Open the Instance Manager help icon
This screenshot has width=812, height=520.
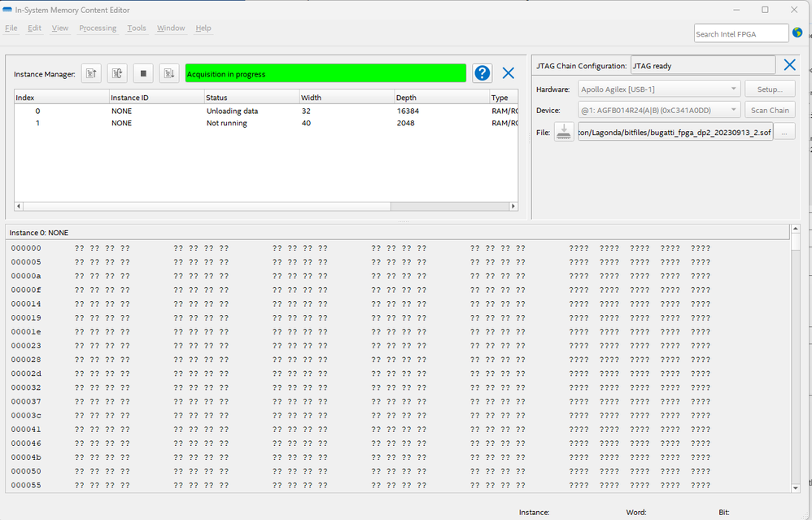[x=482, y=73]
